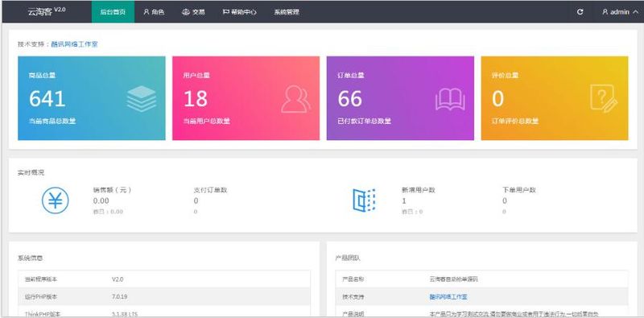Click the 销售额（元） label

click(x=112, y=190)
